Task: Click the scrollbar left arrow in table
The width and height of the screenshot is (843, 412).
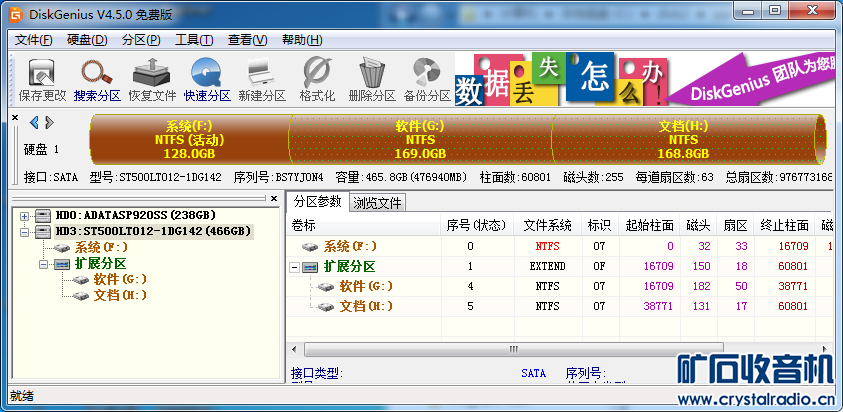Action: click(294, 350)
